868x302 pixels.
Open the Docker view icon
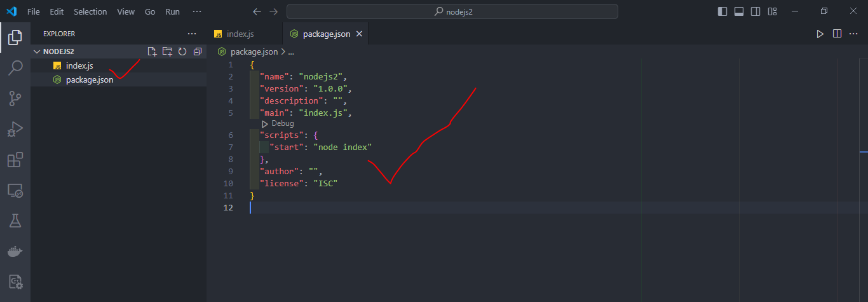[x=15, y=251]
